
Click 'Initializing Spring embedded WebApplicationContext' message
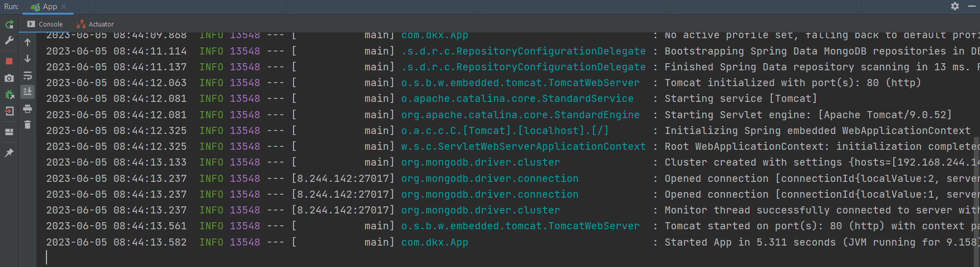(x=817, y=130)
